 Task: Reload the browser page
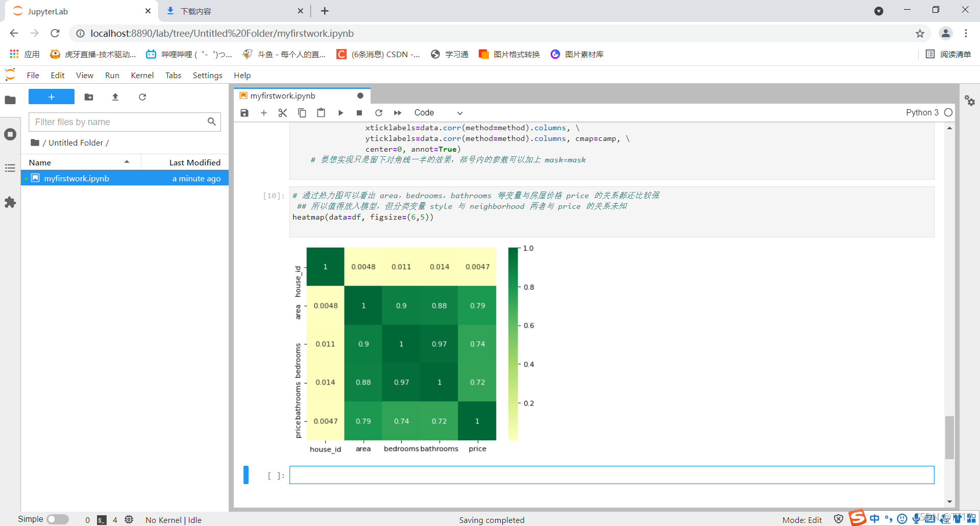[x=55, y=33]
